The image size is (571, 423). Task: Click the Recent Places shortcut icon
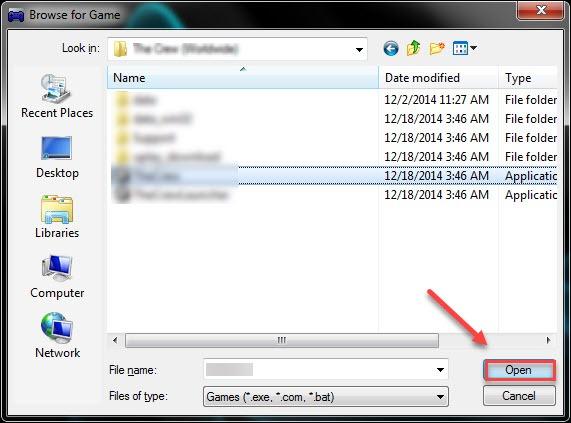click(x=56, y=88)
